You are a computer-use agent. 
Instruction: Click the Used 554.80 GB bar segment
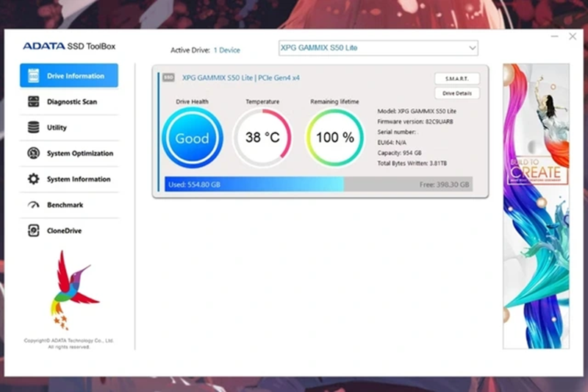coord(254,184)
